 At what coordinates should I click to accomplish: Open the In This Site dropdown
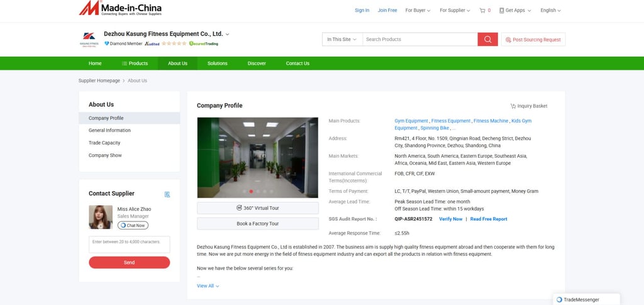[342, 40]
